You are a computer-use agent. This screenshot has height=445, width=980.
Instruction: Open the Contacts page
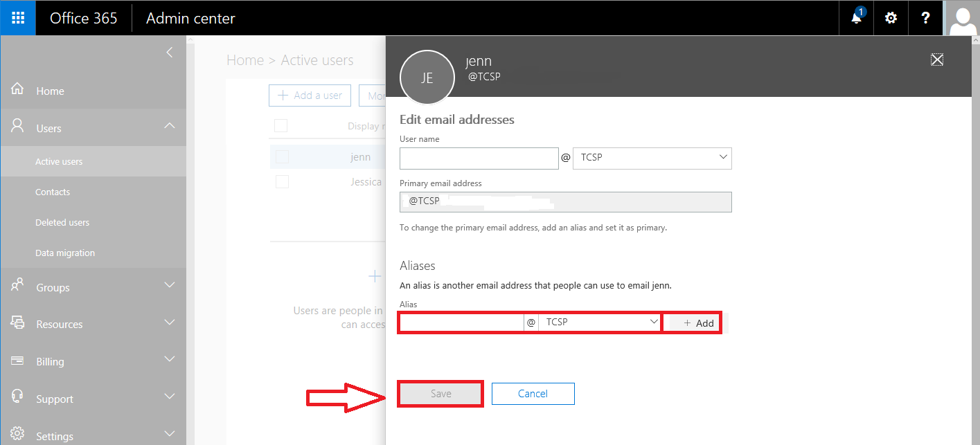53,192
